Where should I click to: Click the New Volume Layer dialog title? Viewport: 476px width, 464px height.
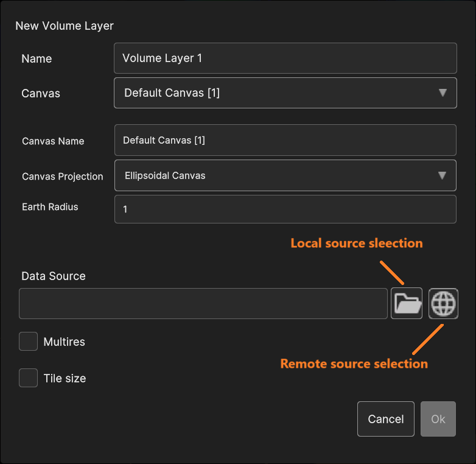(65, 26)
